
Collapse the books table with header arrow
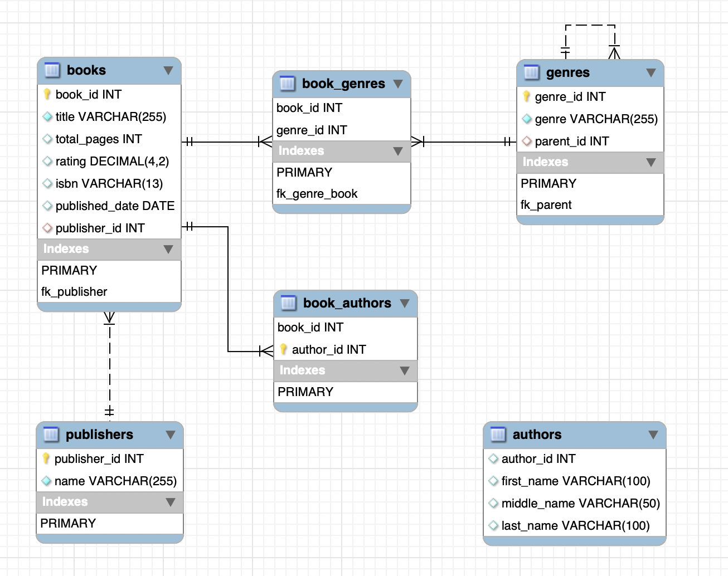(x=168, y=71)
